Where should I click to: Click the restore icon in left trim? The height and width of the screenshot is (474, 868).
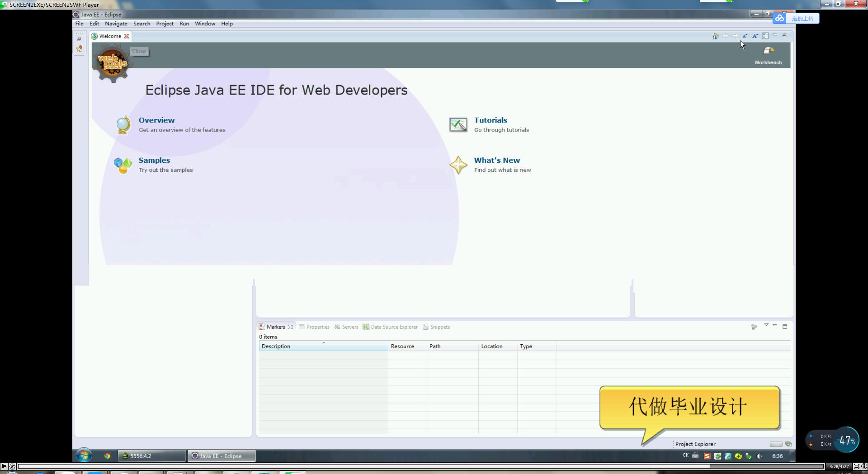[79, 39]
